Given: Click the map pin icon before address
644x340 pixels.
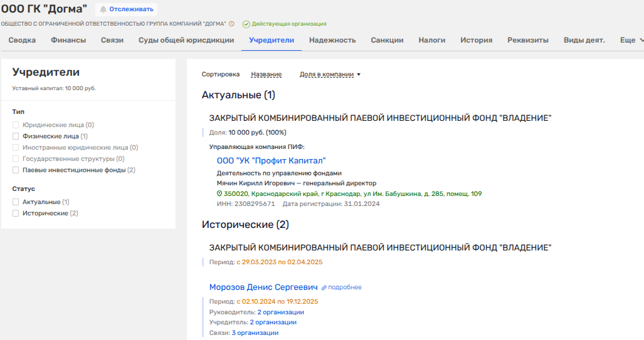Looking at the screenshot, I should (219, 194).
